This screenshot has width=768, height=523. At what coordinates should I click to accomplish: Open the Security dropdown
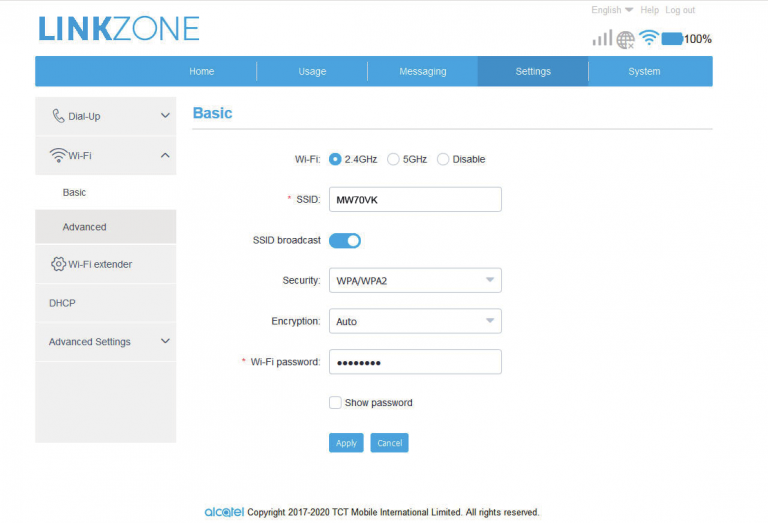point(415,281)
